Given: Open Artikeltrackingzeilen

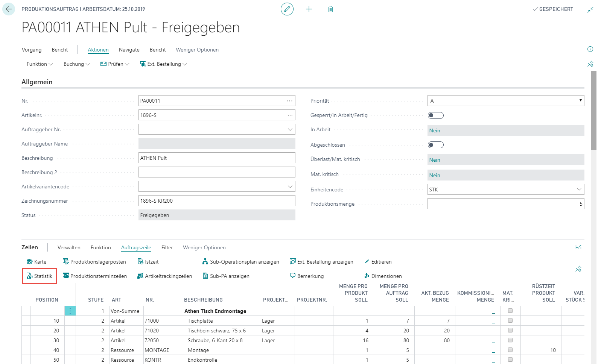Looking at the screenshot, I should pos(165,276).
